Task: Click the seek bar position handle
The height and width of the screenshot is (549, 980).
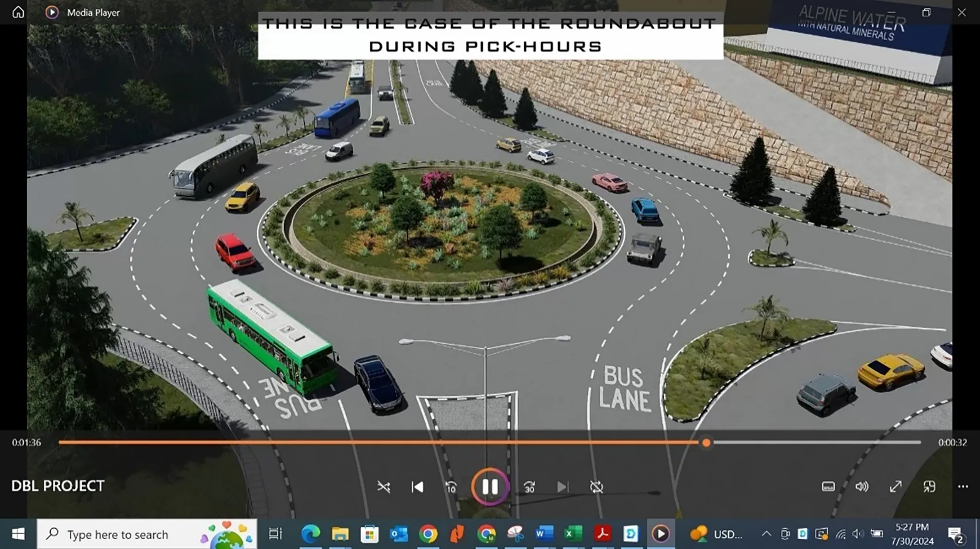Action: (x=706, y=443)
